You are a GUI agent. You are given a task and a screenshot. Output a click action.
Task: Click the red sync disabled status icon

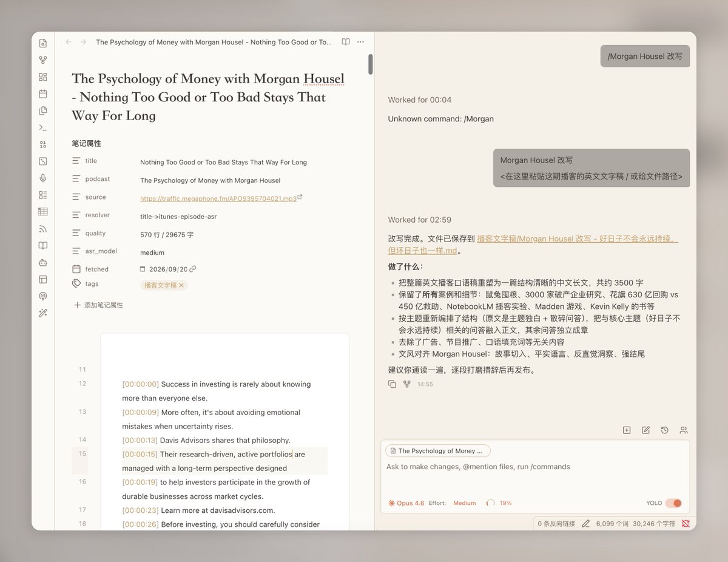(686, 523)
